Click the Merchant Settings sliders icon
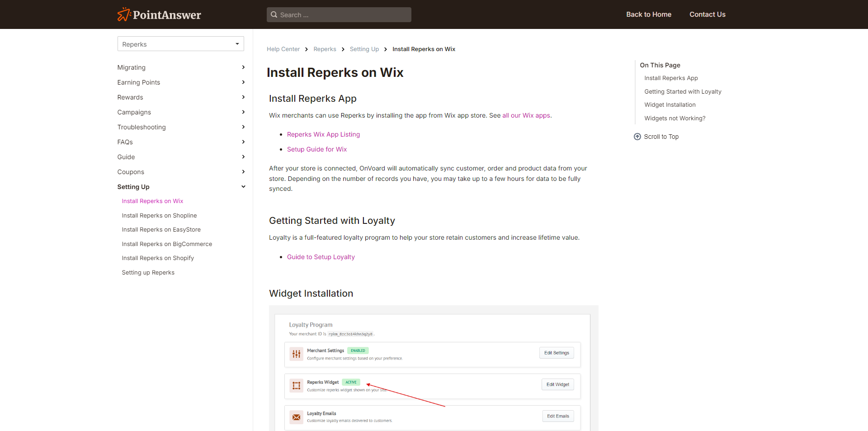Viewport: 868px width, 431px height. pos(296,354)
